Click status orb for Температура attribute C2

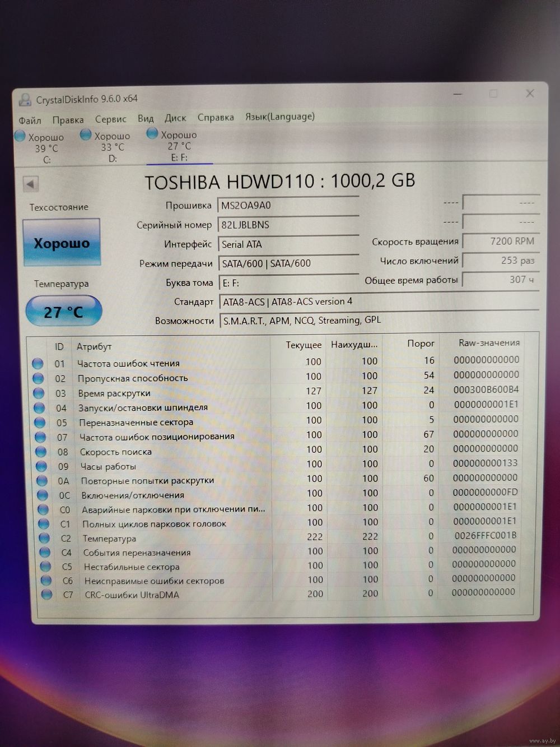click(44, 539)
